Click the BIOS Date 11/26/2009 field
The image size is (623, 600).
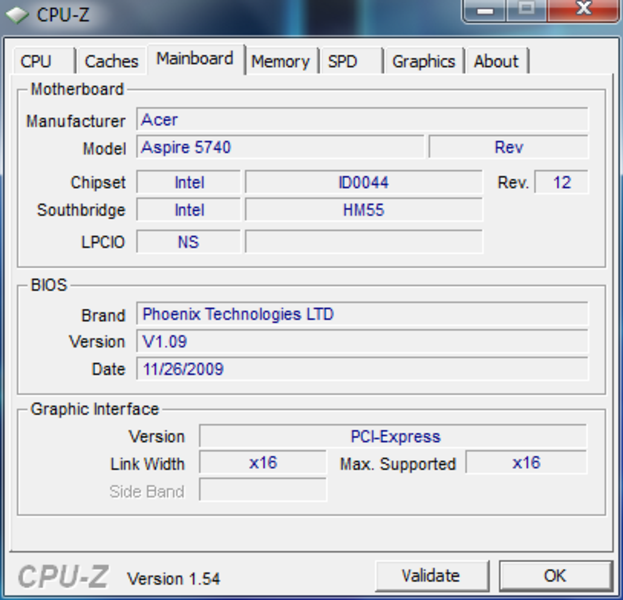tap(362, 369)
